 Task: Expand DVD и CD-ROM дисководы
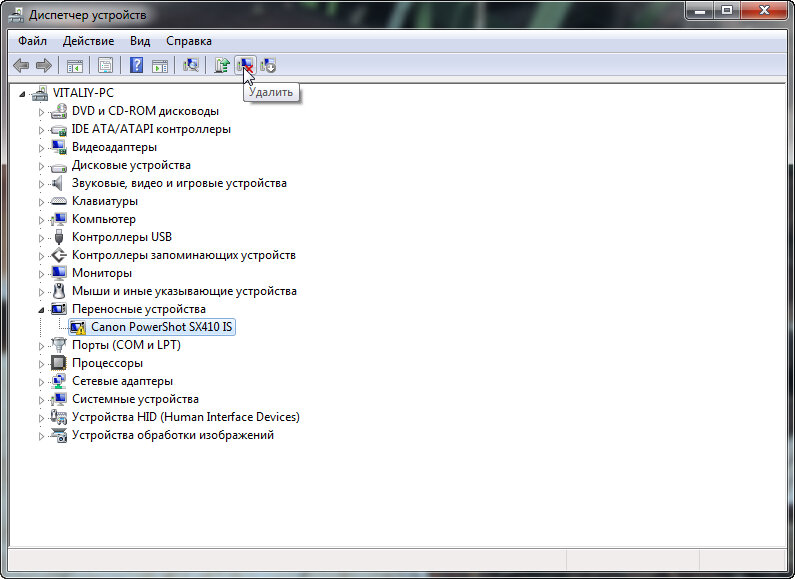click(x=41, y=112)
